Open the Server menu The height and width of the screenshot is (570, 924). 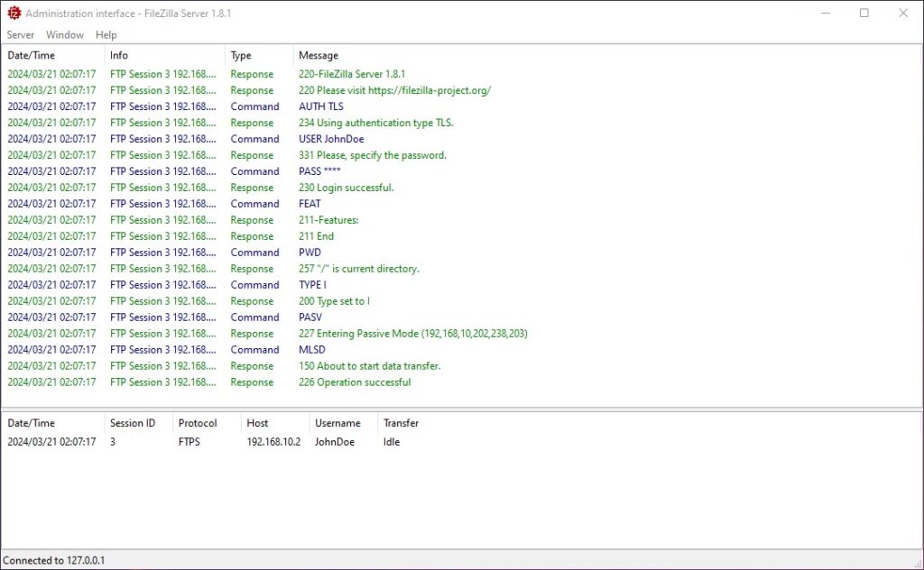tap(20, 35)
